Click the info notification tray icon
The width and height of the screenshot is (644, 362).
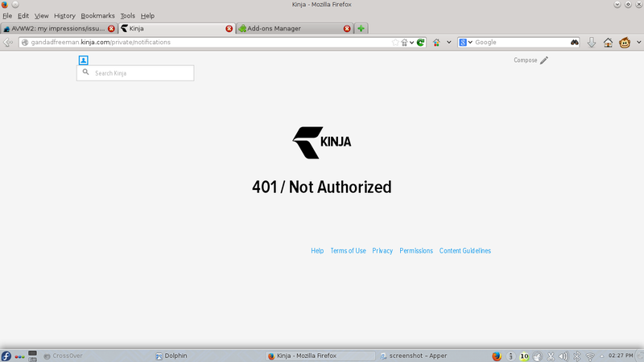click(510, 356)
